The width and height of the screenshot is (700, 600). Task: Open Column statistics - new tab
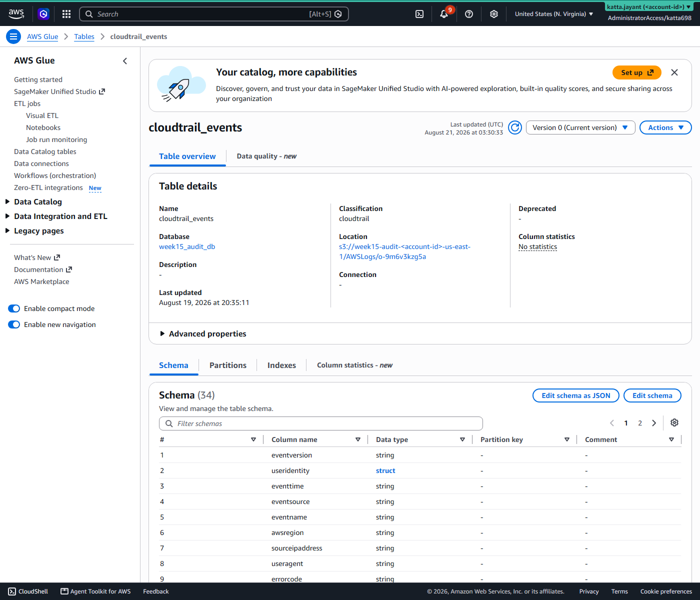tap(354, 365)
